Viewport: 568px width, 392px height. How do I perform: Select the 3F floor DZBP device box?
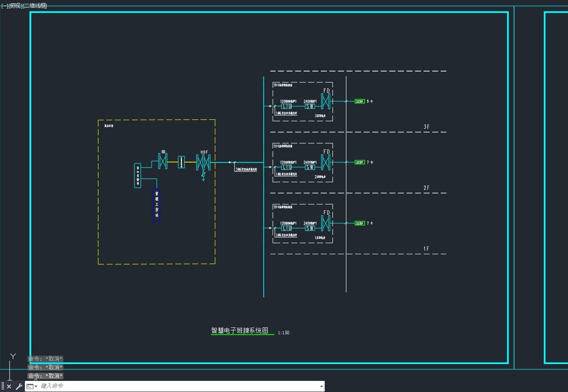click(360, 101)
